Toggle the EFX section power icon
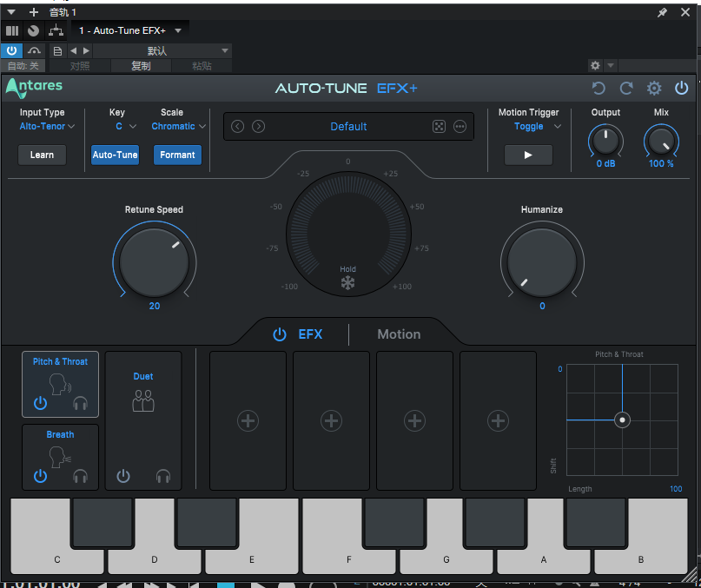 coord(280,334)
